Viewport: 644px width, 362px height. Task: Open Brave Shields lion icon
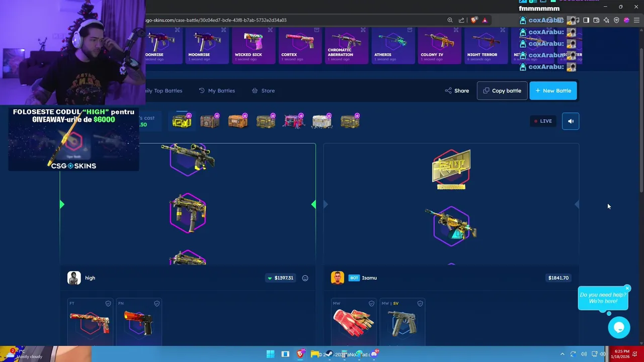click(474, 20)
